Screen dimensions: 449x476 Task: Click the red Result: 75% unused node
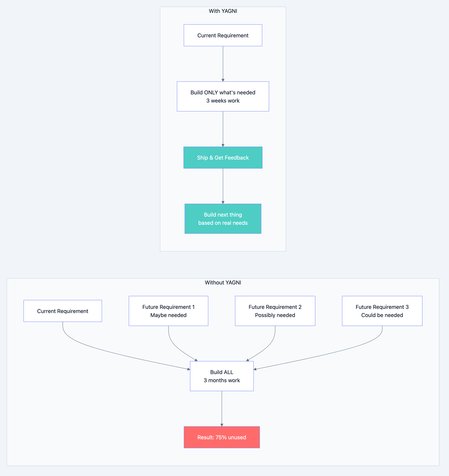pyautogui.click(x=222, y=437)
